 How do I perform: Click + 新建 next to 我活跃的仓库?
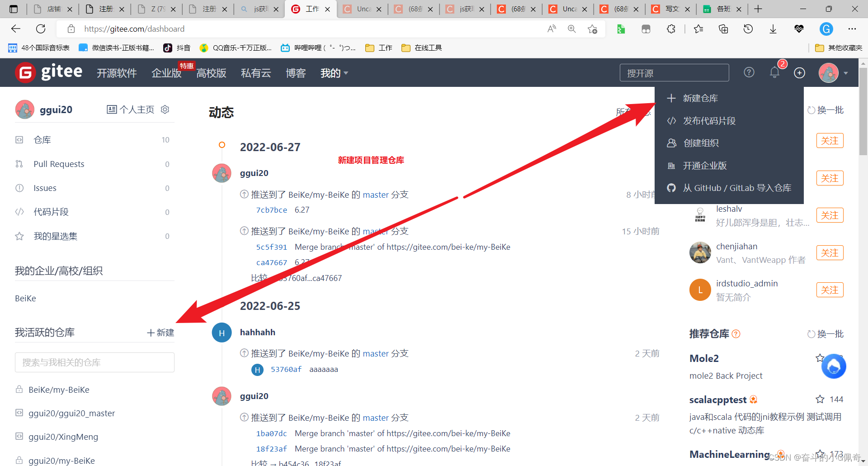point(160,333)
